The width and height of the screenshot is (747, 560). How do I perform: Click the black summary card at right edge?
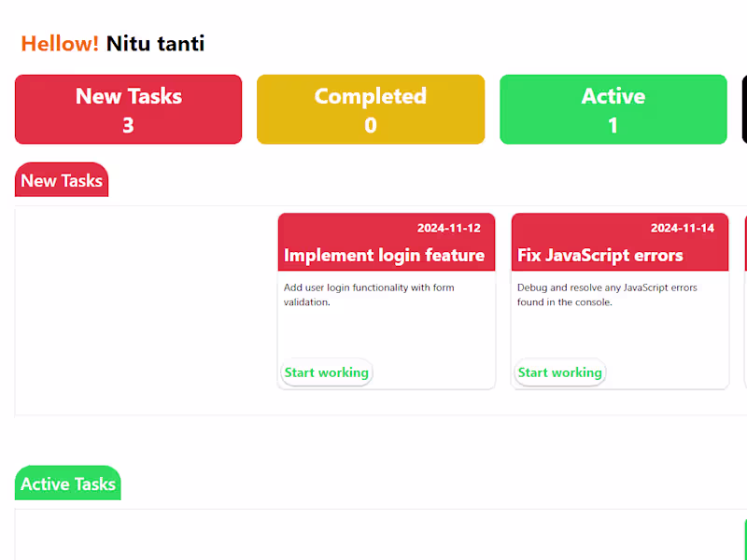point(744,109)
